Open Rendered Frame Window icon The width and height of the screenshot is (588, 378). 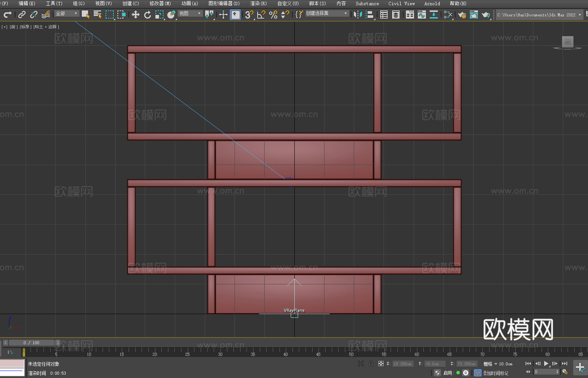click(x=474, y=14)
